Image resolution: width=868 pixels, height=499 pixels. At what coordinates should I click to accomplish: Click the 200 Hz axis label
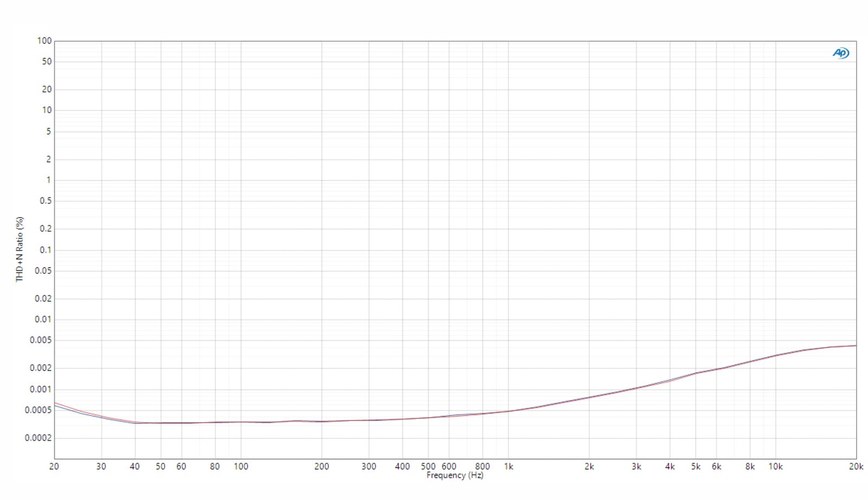pos(322,466)
